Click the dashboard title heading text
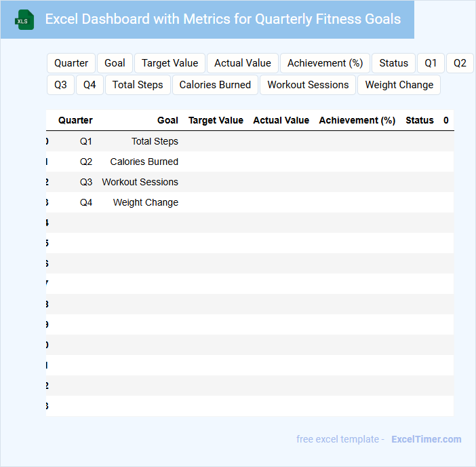Viewport: 476px width, 467px height. pos(222,19)
